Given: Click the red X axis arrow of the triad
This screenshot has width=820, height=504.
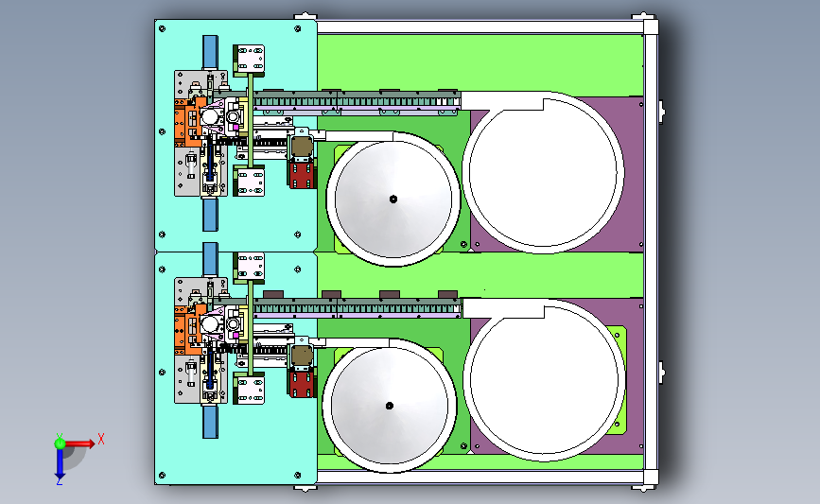Looking at the screenshot, I should point(80,443).
